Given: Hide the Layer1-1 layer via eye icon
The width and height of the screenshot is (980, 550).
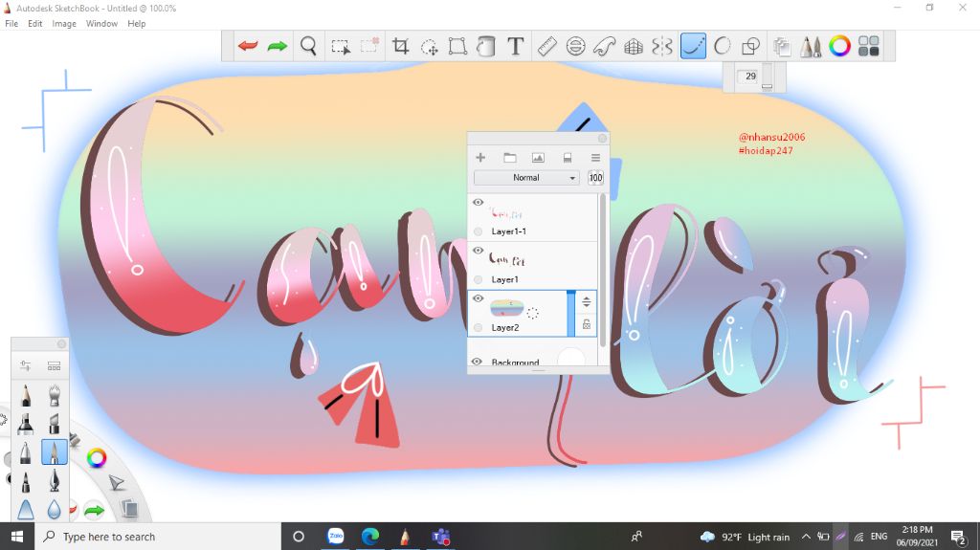Looking at the screenshot, I should (479, 203).
